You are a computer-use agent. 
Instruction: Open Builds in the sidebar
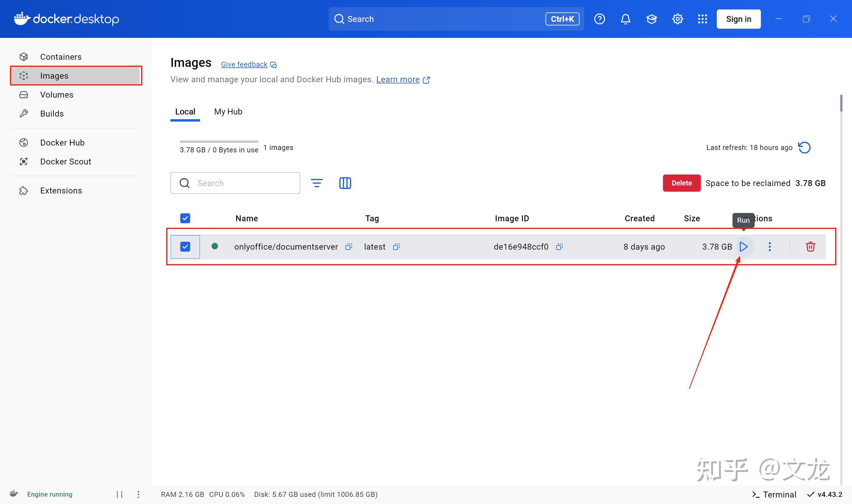pyautogui.click(x=75, y=114)
